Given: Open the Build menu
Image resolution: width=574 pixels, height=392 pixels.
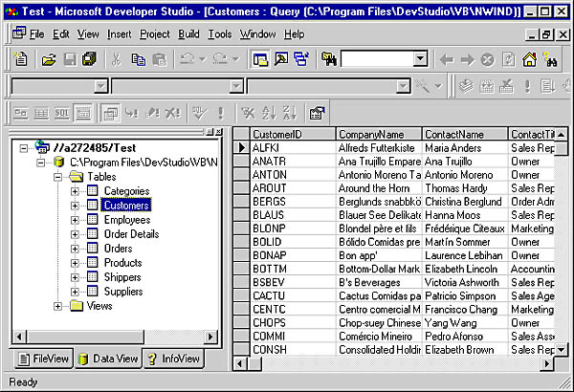Looking at the screenshot, I should (x=188, y=34).
